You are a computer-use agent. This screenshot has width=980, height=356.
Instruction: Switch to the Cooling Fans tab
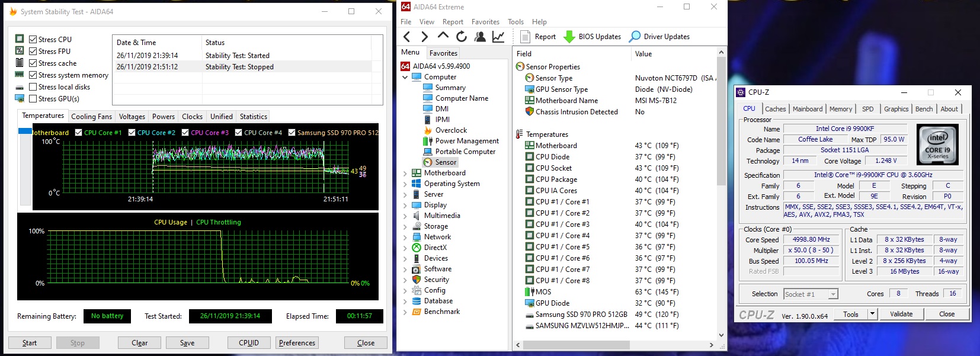pos(91,117)
